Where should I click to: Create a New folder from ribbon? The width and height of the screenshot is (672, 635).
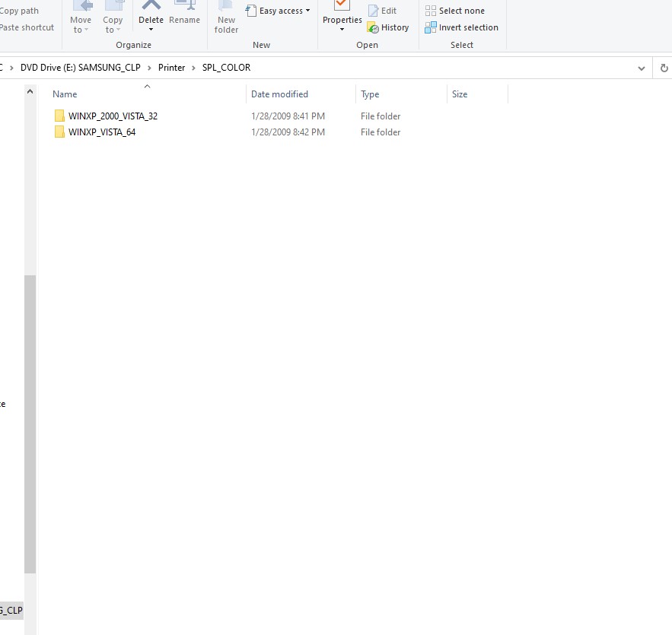(226, 18)
